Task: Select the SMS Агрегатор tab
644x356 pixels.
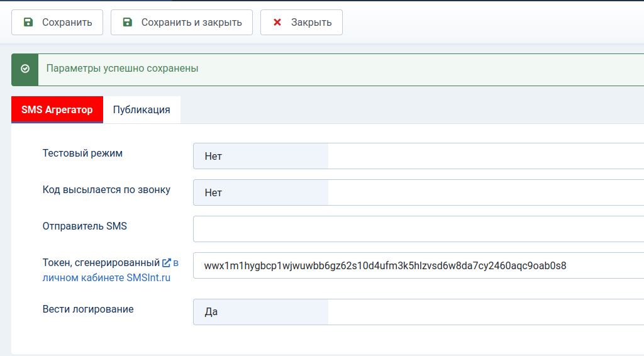Action: [x=57, y=109]
